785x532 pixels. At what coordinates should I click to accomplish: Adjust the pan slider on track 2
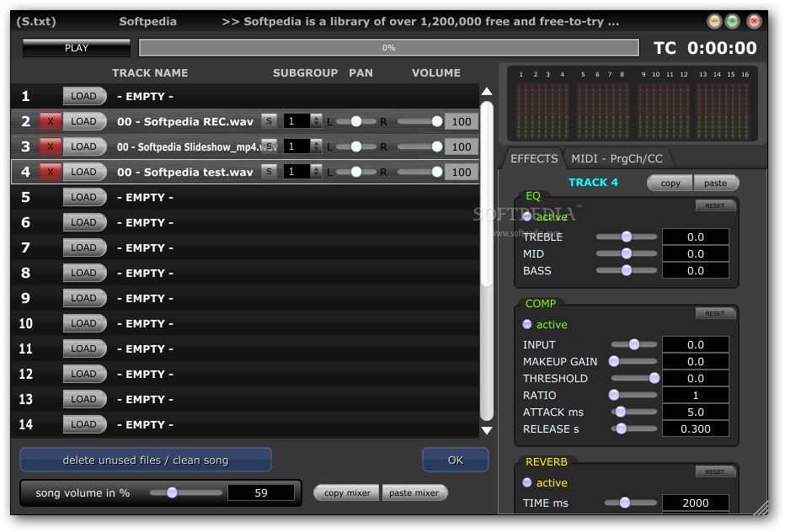pos(356,121)
